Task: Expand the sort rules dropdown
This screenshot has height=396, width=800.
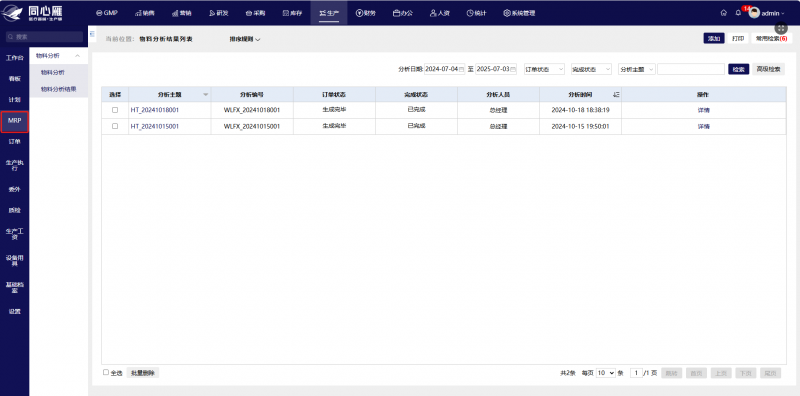Action: tap(245, 39)
